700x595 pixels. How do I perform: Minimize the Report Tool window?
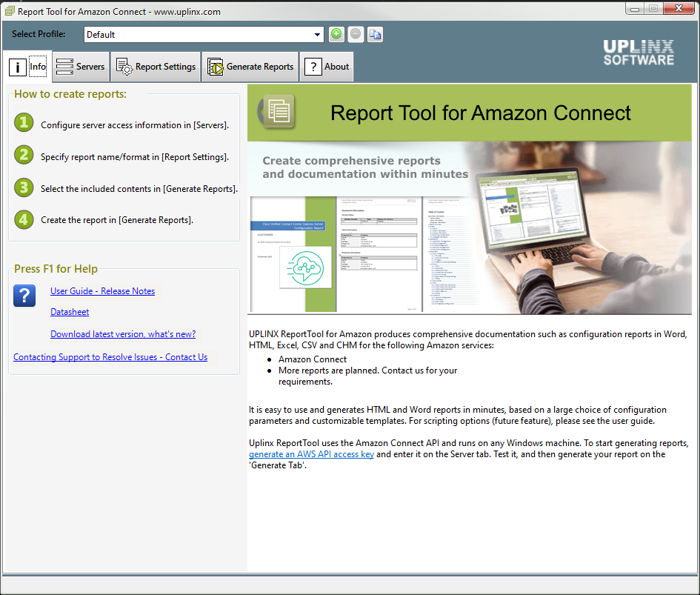[635, 8]
